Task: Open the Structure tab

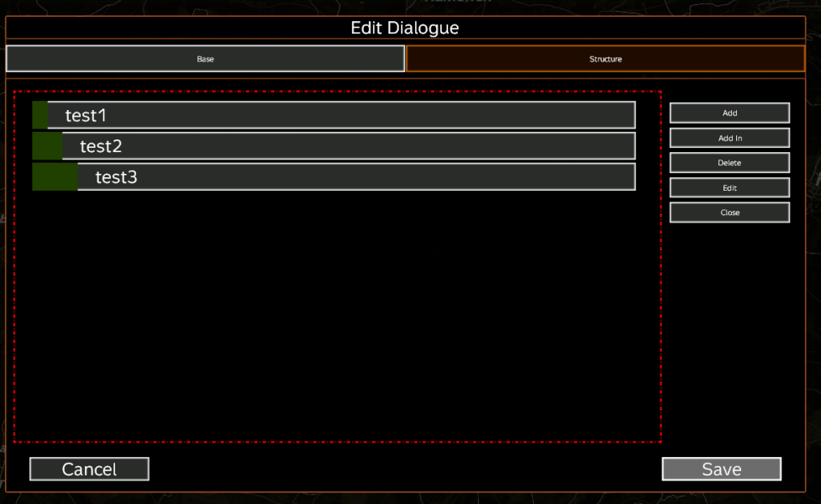Action: [x=605, y=59]
